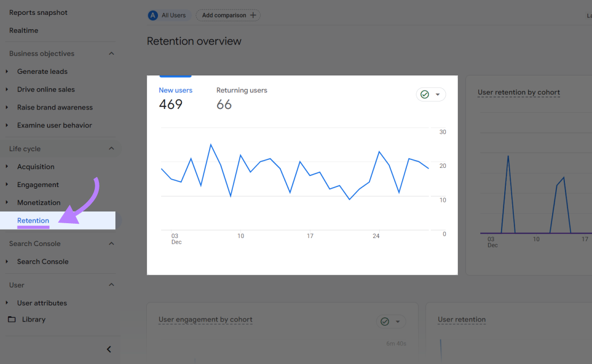This screenshot has height=364, width=592.
Task: Open the Realtime report
Action: click(x=23, y=30)
